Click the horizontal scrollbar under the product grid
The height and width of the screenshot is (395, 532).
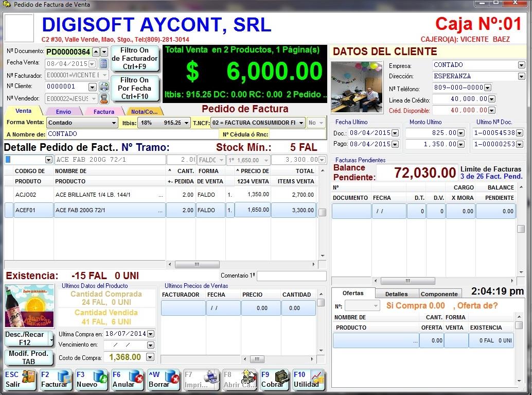coord(198,264)
